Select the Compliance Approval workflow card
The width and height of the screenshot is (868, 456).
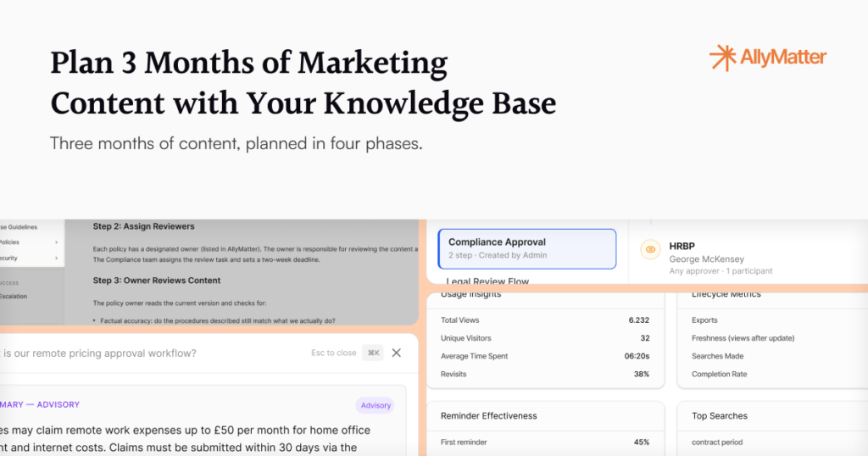click(527, 249)
